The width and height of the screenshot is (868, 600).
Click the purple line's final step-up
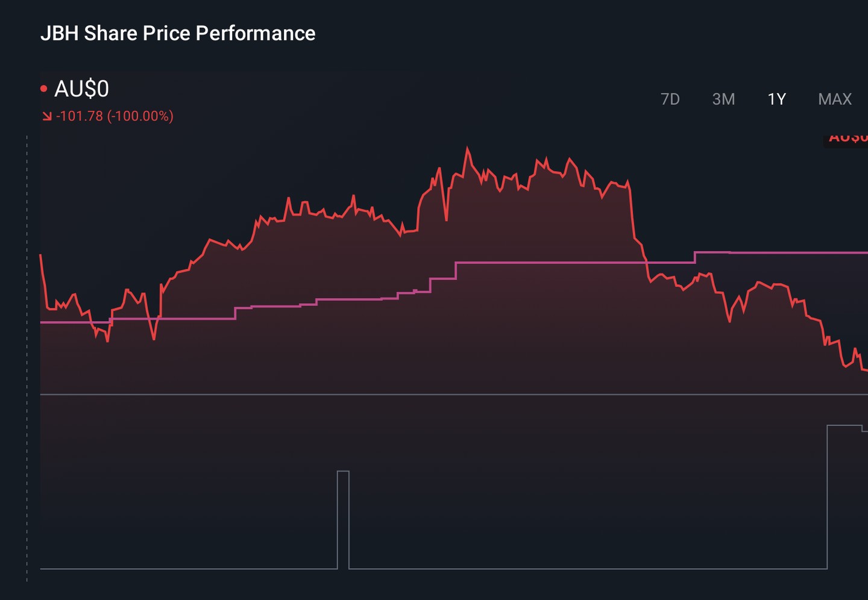pyautogui.click(x=695, y=257)
